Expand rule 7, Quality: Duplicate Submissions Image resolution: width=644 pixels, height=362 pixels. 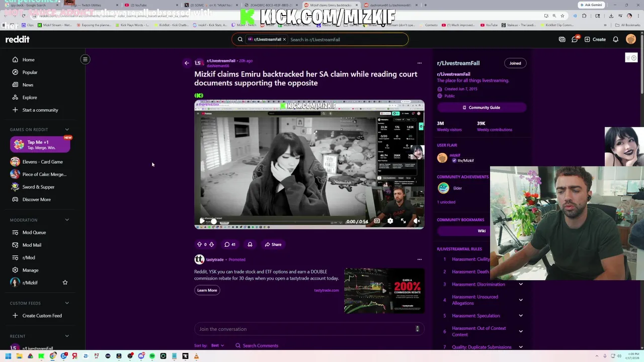coord(521,347)
